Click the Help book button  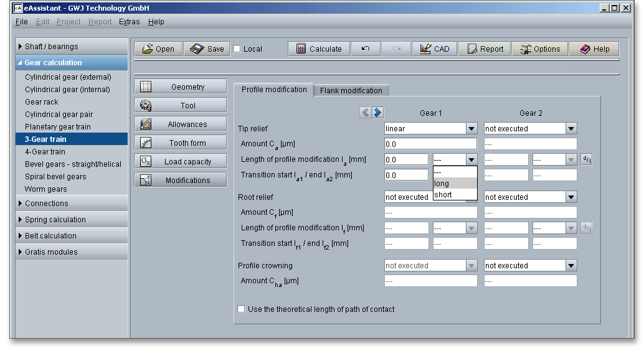[594, 49]
